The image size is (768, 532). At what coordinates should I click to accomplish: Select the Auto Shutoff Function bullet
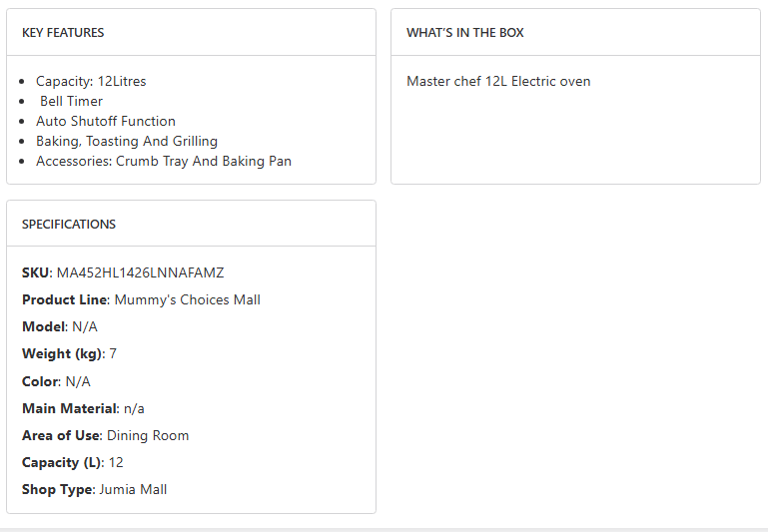coord(106,121)
